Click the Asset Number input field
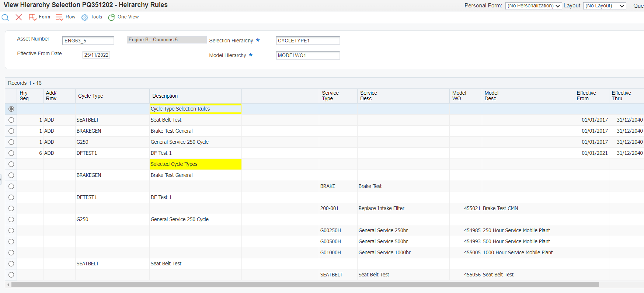The height and width of the screenshot is (293, 644). [88, 41]
